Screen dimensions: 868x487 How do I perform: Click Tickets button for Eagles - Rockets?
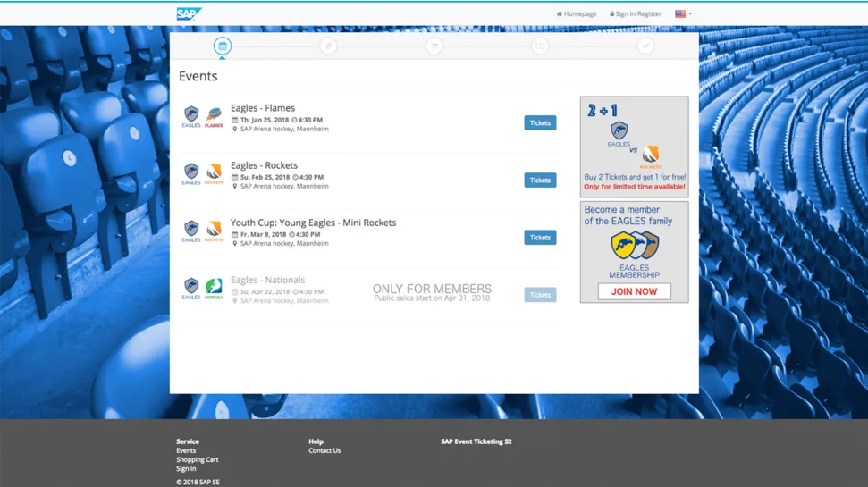click(x=540, y=181)
